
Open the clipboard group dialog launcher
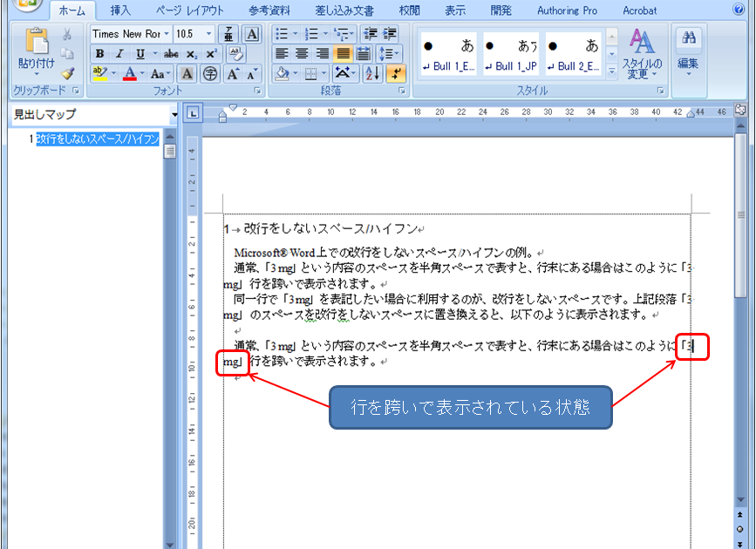click(76, 90)
